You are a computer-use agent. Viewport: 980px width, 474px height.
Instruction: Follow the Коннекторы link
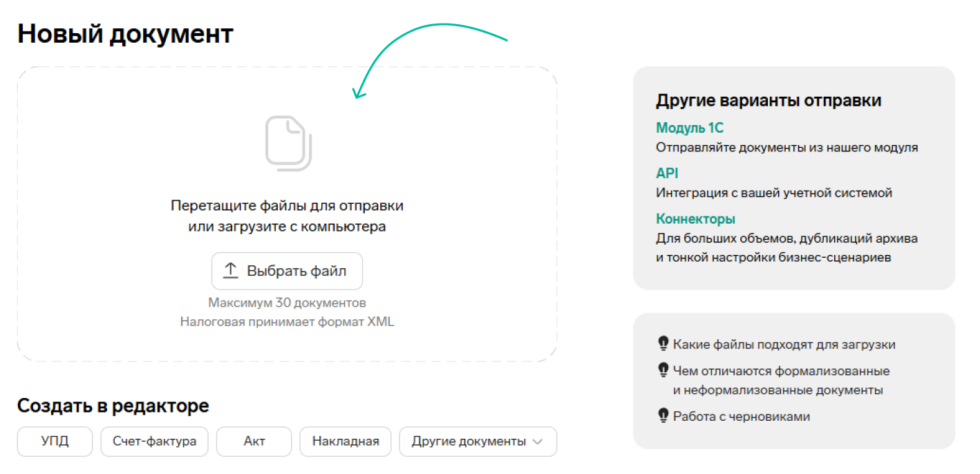click(695, 219)
